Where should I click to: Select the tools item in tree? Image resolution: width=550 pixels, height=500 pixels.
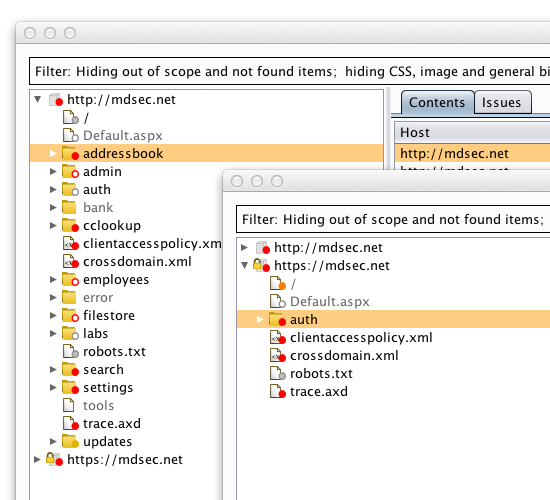(x=99, y=405)
